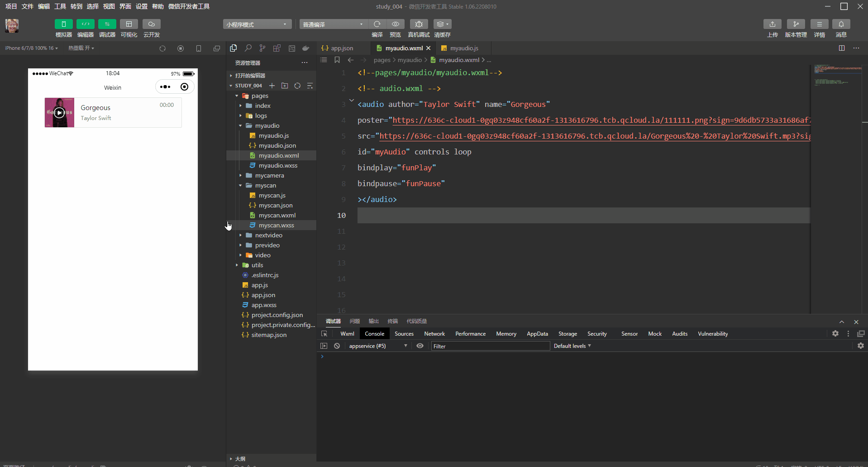Toggle the editor panel button
868x467 pixels.
coord(86,24)
